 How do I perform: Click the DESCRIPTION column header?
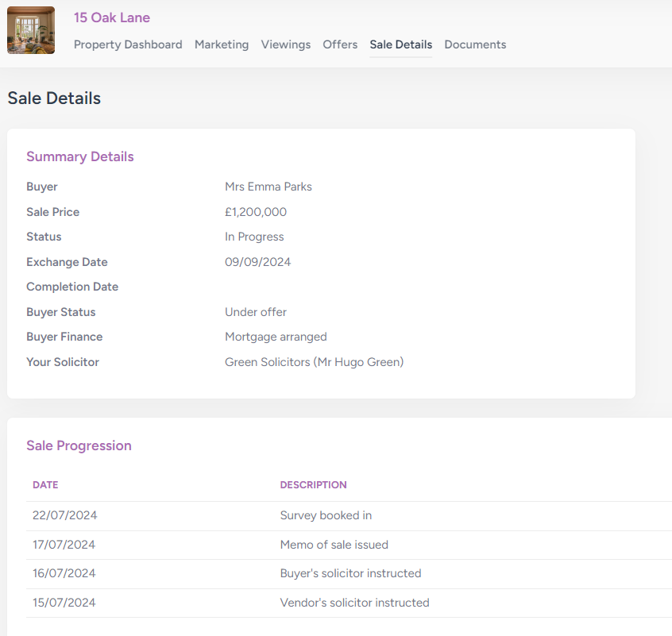pos(313,484)
